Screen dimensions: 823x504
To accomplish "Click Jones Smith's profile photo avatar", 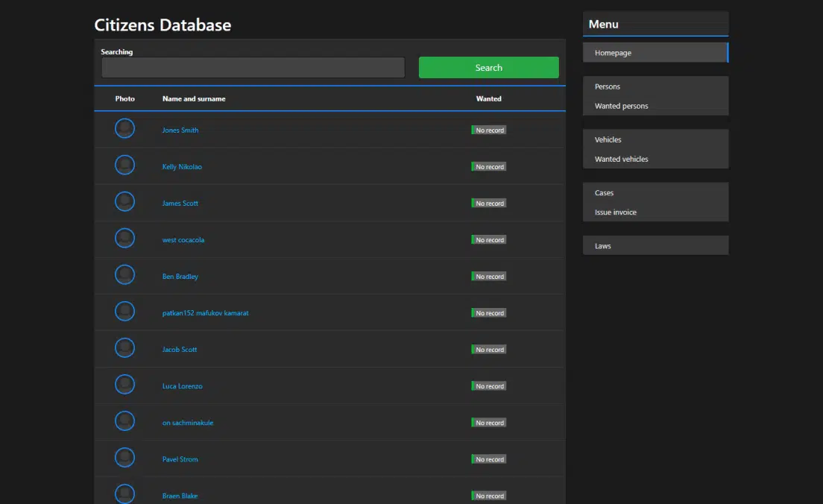I will [x=125, y=129].
